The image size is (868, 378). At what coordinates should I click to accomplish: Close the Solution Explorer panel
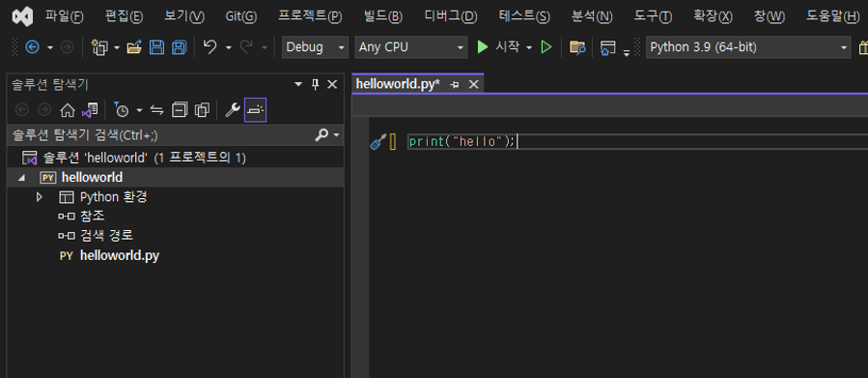point(332,85)
